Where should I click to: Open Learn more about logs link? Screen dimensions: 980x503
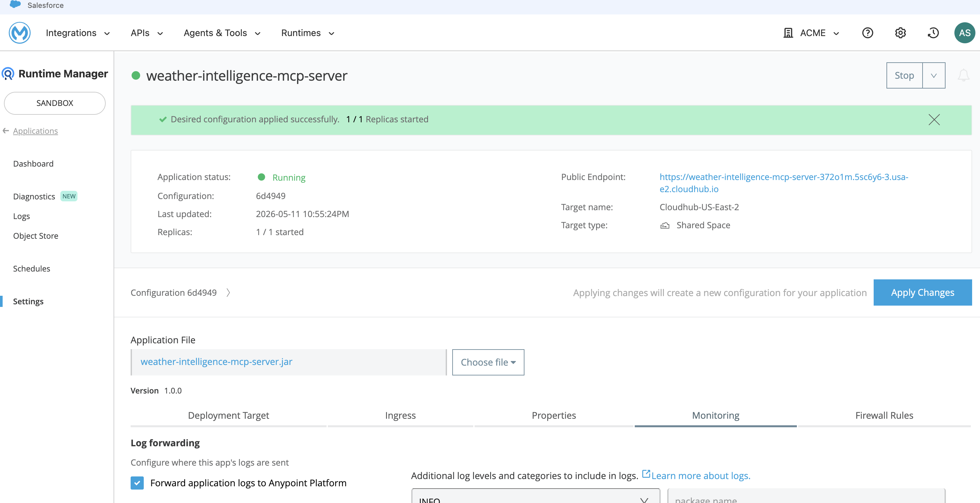click(701, 476)
